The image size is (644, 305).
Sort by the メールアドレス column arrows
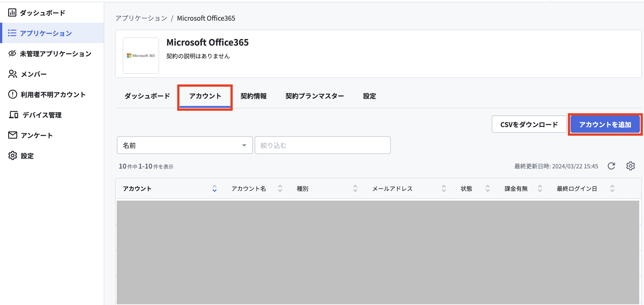[x=444, y=189]
